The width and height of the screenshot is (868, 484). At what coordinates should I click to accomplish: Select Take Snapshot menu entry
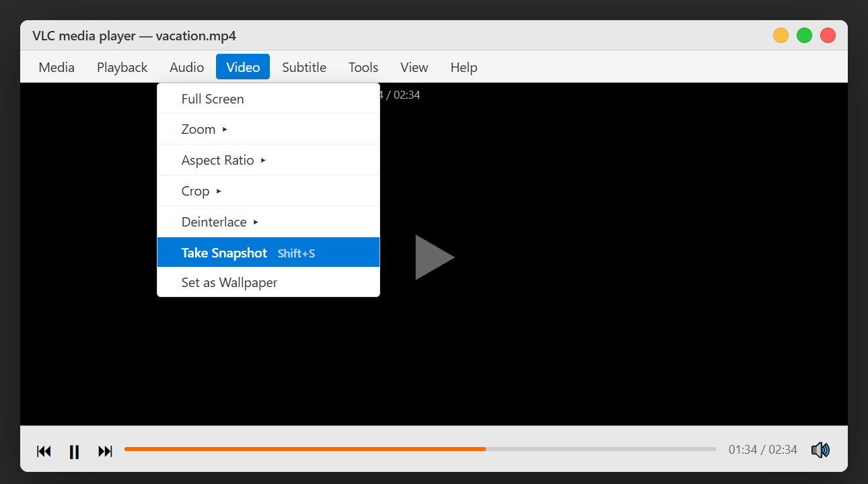coord(268,252)
